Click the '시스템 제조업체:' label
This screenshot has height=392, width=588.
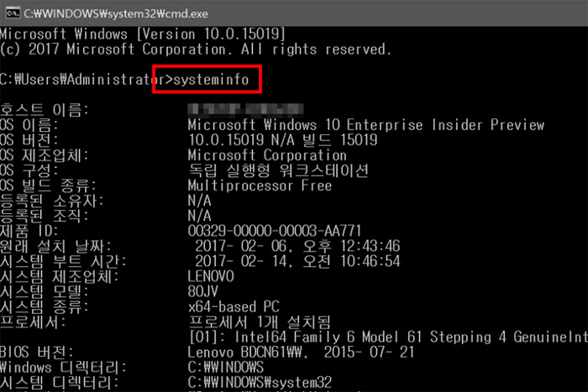click(x=60, y=276)
